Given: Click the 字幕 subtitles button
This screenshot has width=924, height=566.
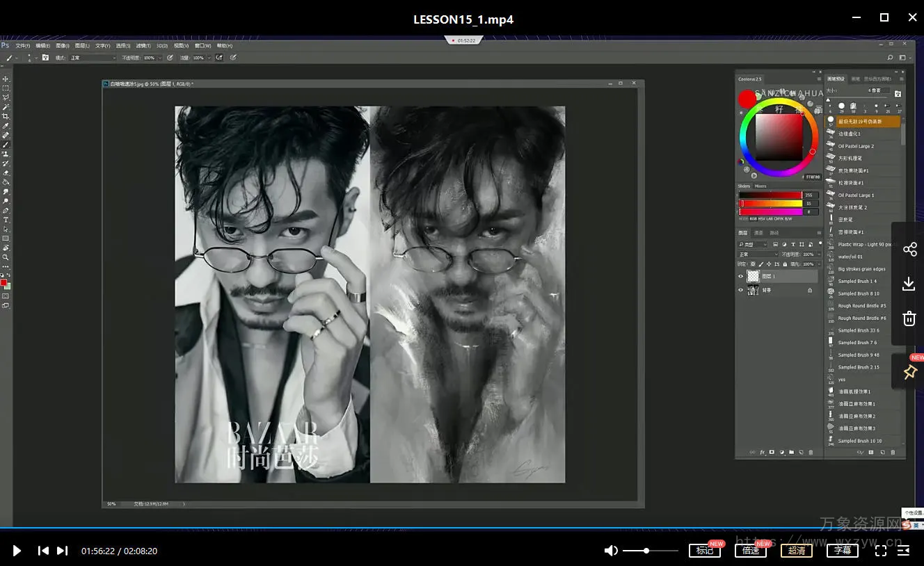Looking at the screenshot, I should click(843, 551).
